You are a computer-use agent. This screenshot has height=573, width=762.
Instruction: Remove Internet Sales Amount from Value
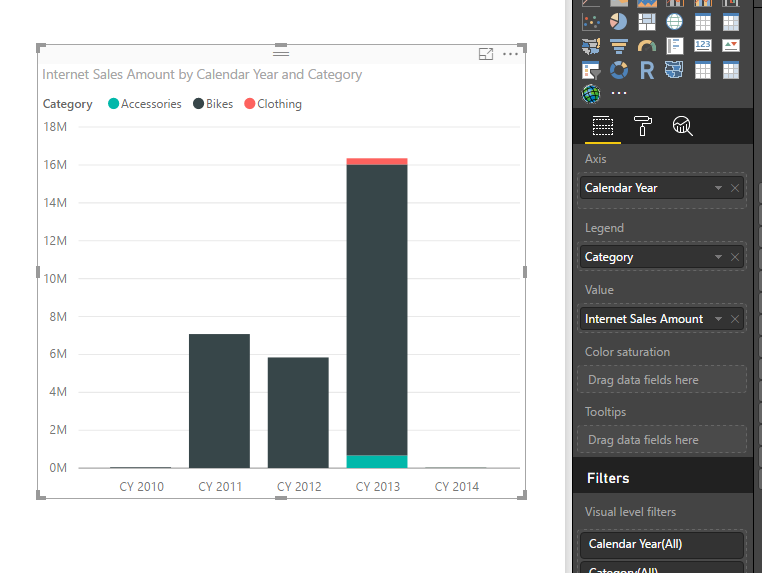(735, 319)
